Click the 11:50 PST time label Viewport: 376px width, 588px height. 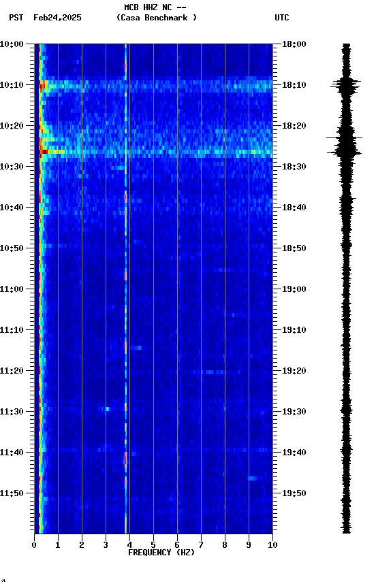(12, 493)
